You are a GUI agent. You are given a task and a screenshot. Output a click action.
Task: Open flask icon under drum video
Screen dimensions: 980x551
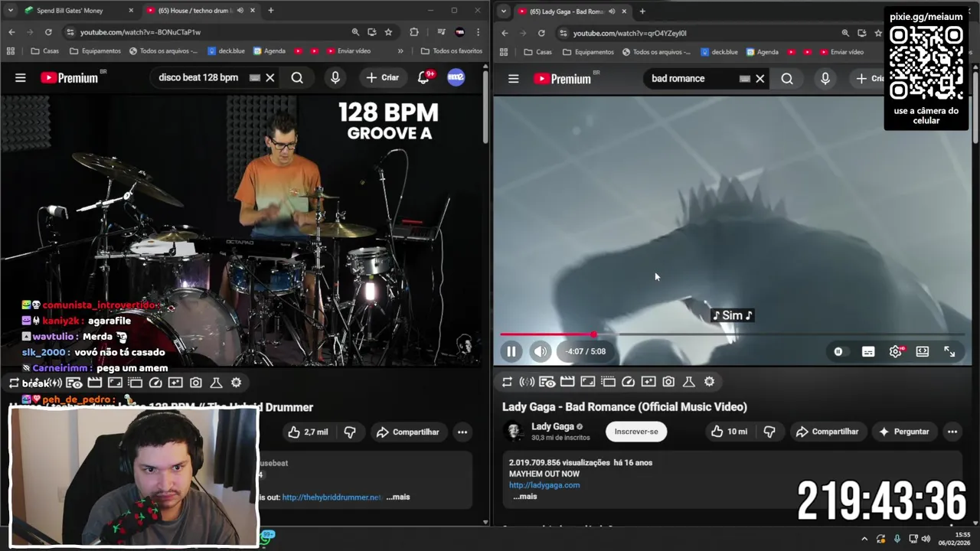(x=216, y=383)
